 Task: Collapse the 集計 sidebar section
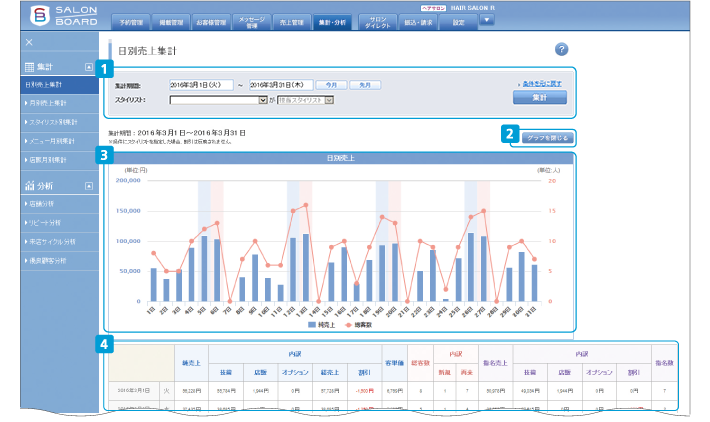pyautogui.click(x=89, y=67)
